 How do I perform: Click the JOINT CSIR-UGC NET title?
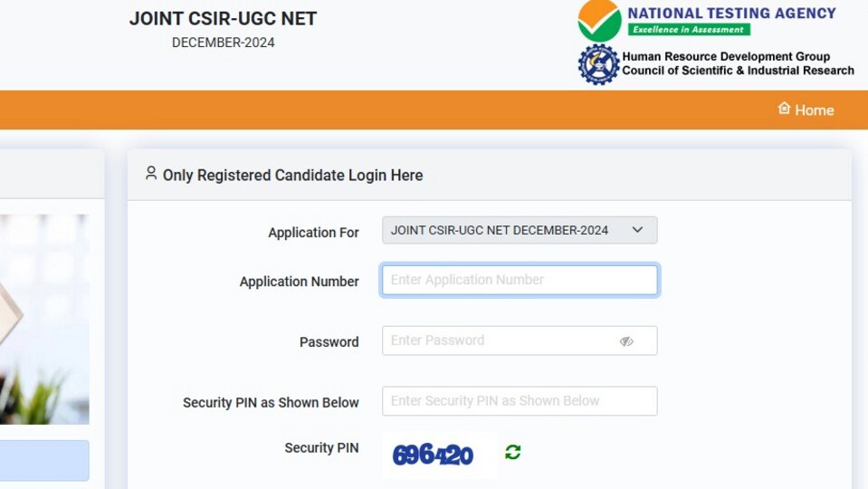click(x=223, y=18)
